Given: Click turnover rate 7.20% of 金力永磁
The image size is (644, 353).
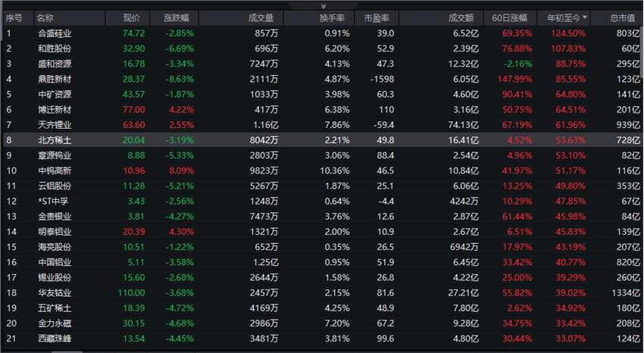Looking at the screenshot, I should tap(337, 323).
